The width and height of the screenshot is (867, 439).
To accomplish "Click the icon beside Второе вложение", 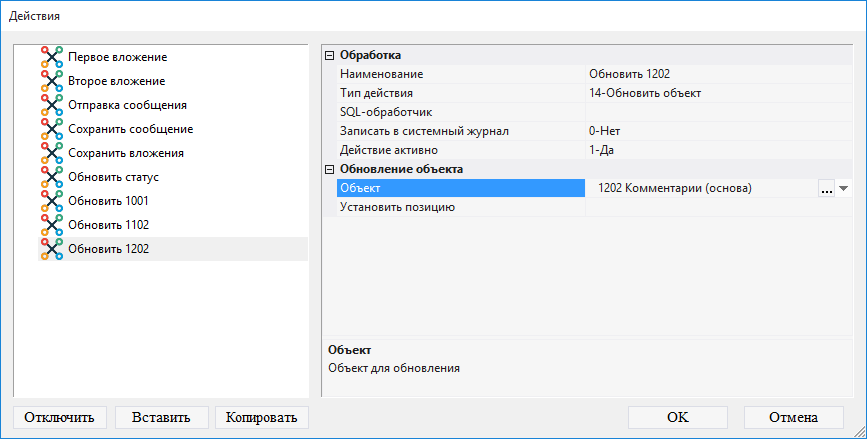I will (52, 81).
